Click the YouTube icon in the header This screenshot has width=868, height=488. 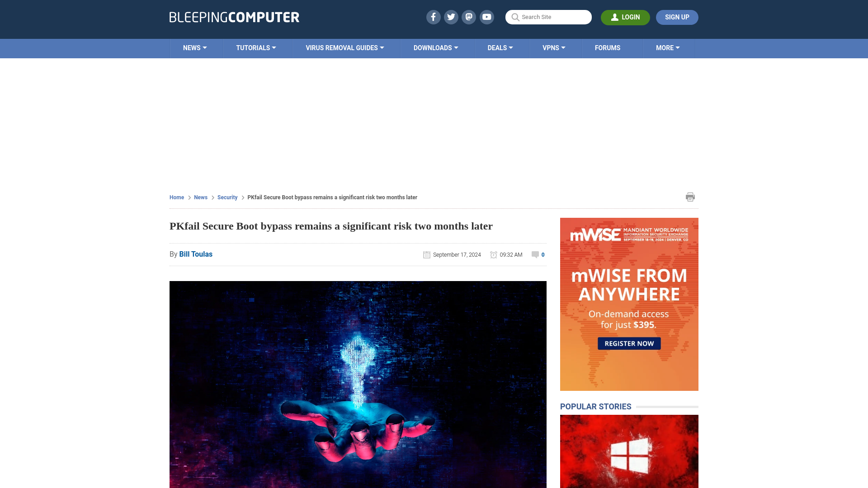[x=487, y=17]
